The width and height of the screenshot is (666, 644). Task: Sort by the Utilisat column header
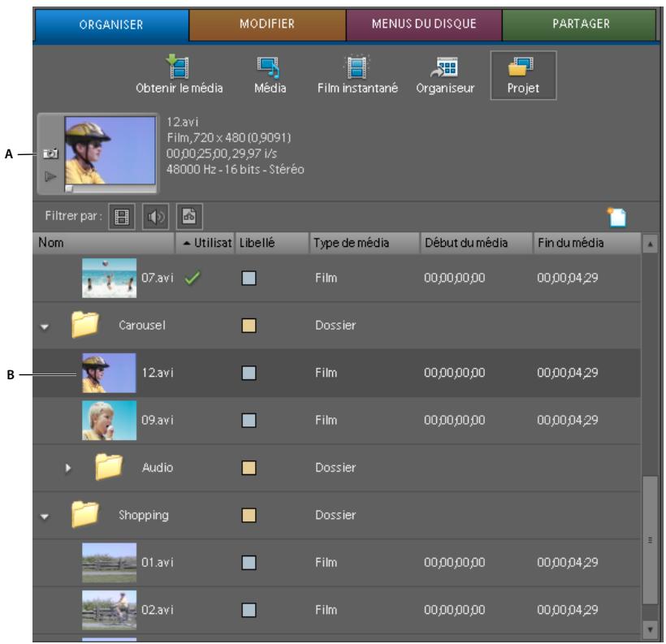205,243
